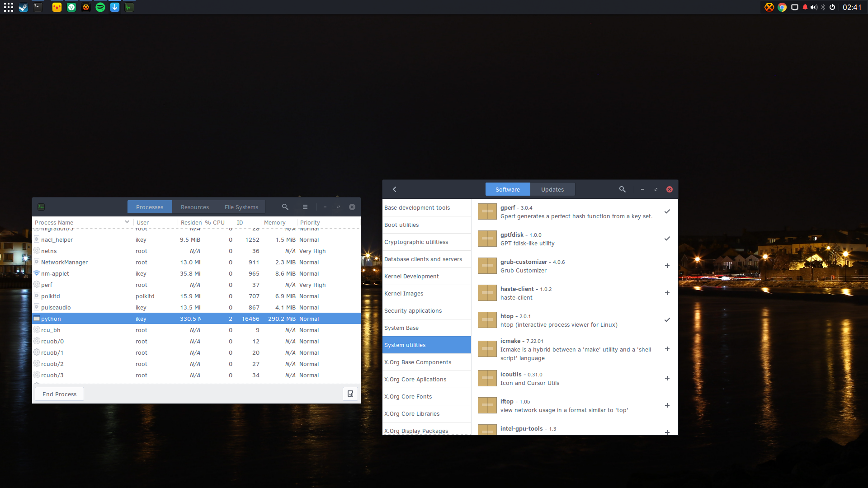Open the volume control indicator
The width and height of the screenshot is (868, 488).
tap(814, 7)
